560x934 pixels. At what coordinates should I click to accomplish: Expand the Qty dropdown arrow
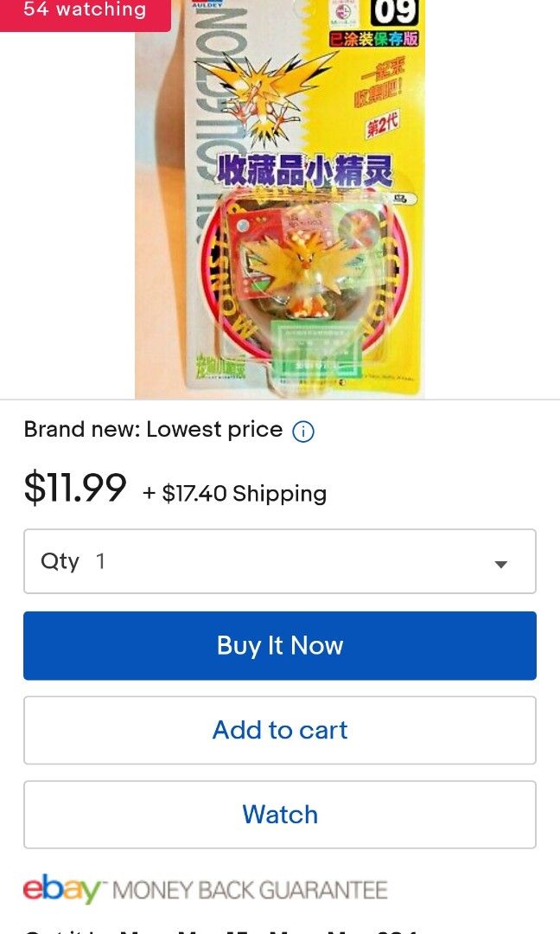pos(501,564)
